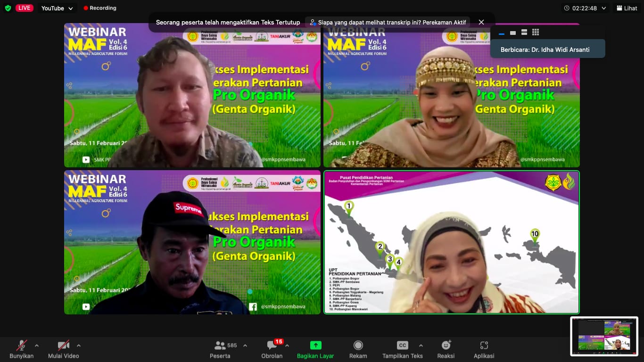Click the Siapa yang dapat melihat transkrip link
644x362 pixels.
[388, 22]
